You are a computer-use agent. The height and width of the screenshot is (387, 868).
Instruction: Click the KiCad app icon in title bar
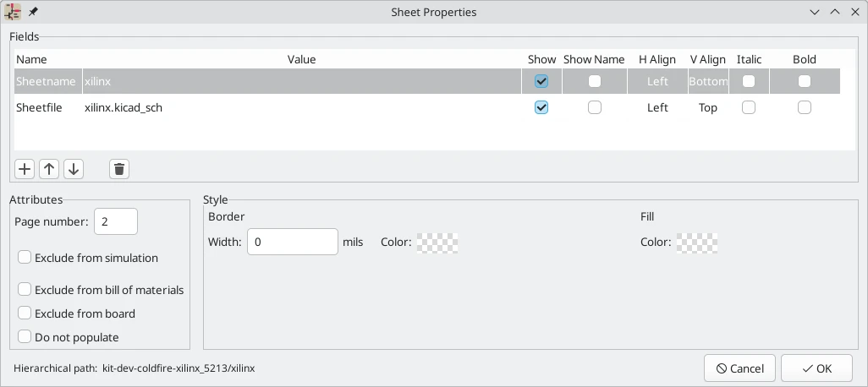pos(14,12)
